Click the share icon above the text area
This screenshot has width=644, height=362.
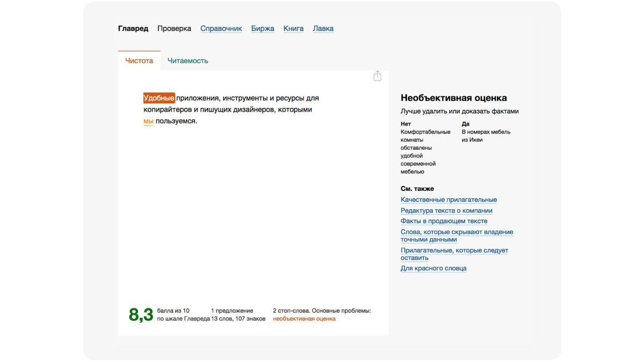pos(377,76)
